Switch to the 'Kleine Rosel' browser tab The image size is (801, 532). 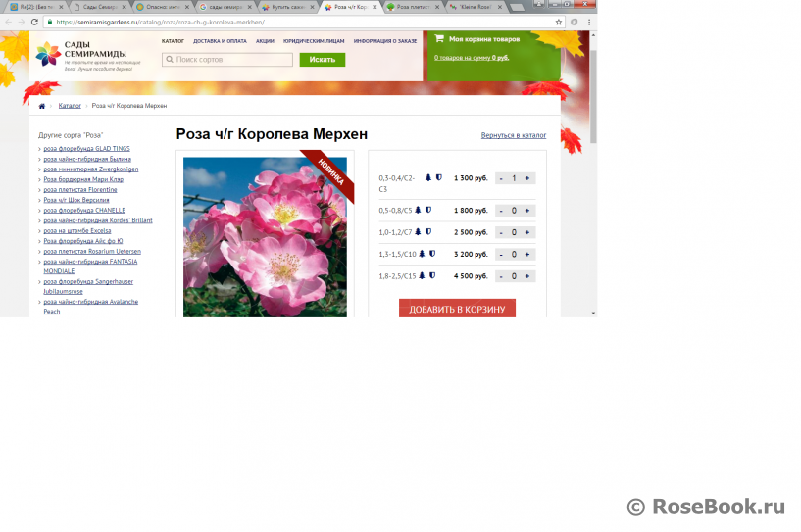[475, 6]
